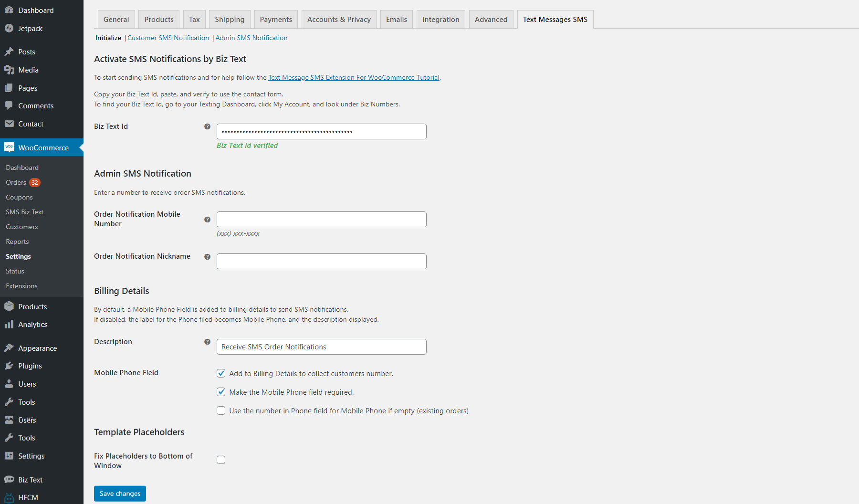Select the Initialize subsection
859x504 pixels.
pos(108,38)
